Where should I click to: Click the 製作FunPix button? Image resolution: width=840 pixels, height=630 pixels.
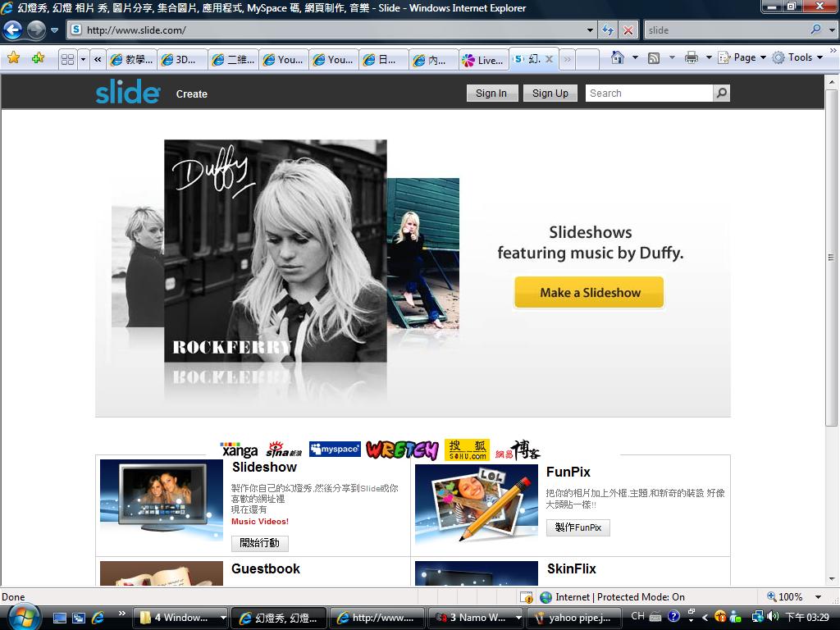click(578, 527)
